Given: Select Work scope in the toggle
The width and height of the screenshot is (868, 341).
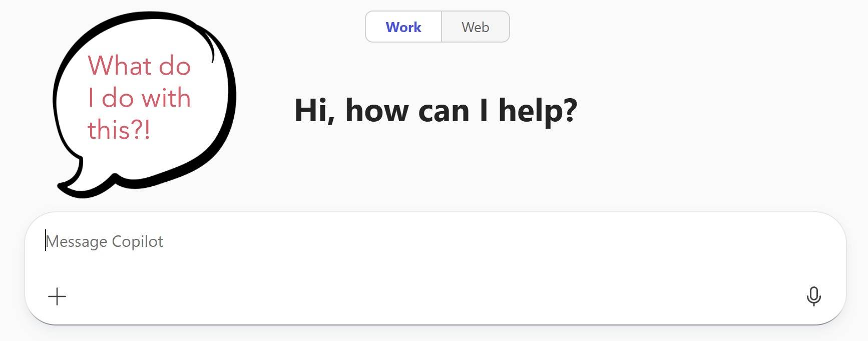Looking at the screenshot, I should (403, 27).
